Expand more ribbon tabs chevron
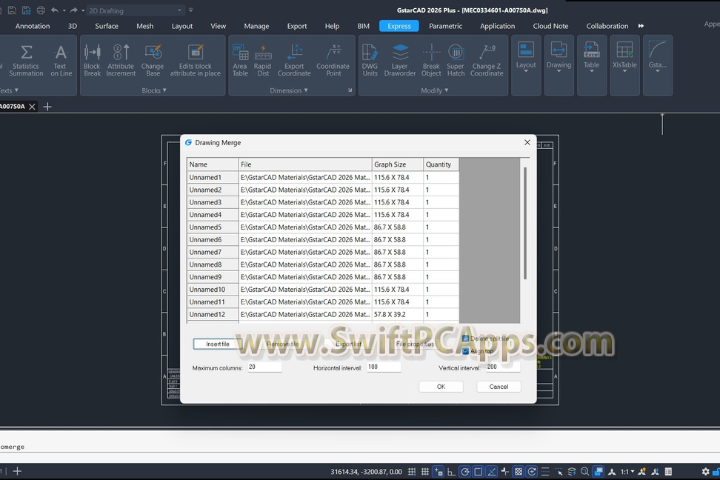 pyautogui.click(x=641, y=26)
